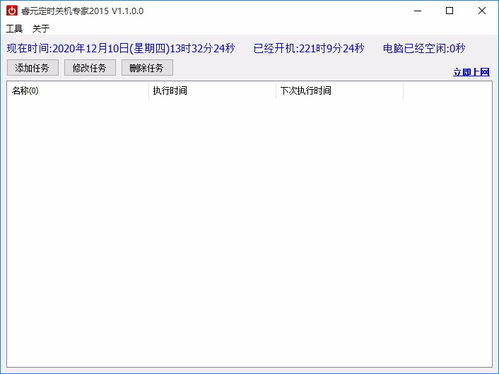Open the 关于 menu
This screenshot has height=374, width=499.
click(x=41, y=29)
